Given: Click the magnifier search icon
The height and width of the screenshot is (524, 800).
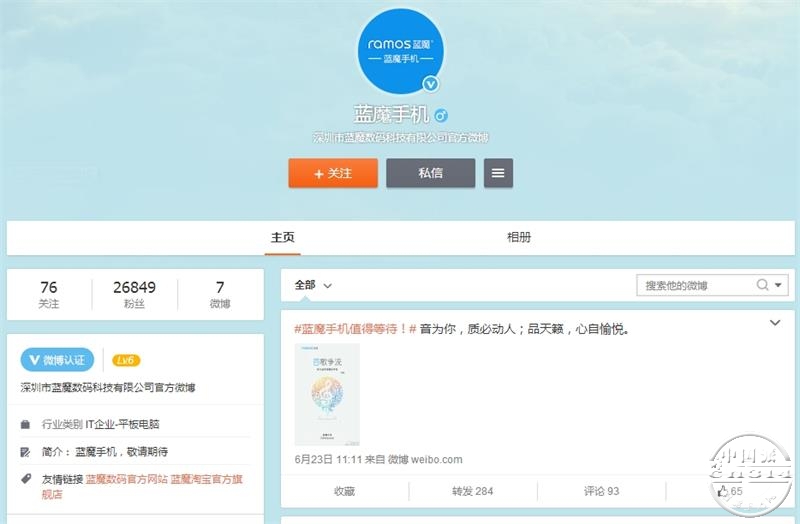Looking at the screenshot, I should pyautogui.click(x=762, y=285).
